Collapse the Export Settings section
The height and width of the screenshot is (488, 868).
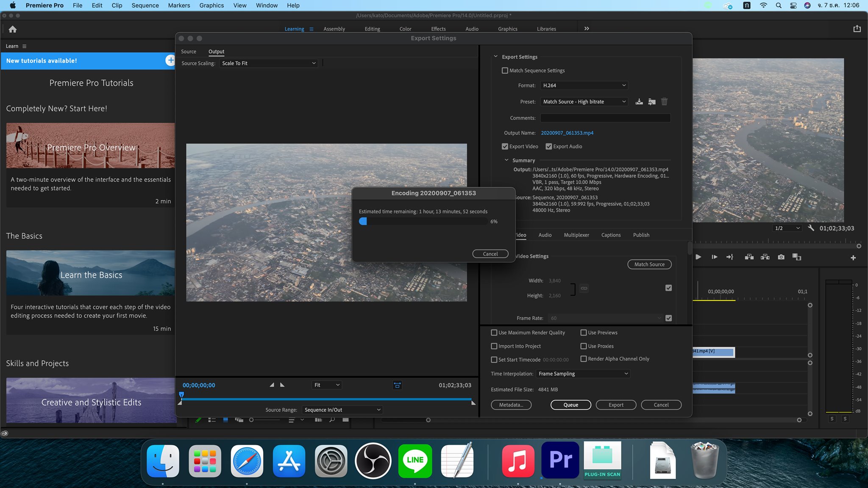(x=495, y=56)
